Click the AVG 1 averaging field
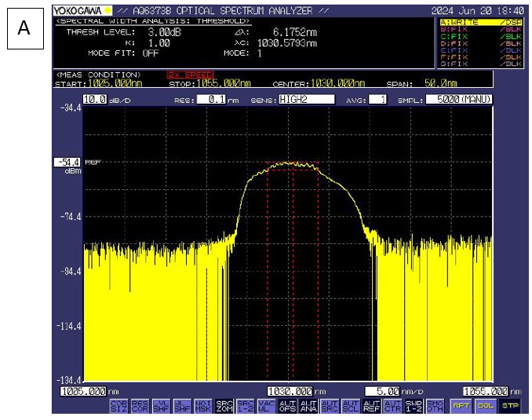Viewport: 532px width, 420px height. (377, 100)
